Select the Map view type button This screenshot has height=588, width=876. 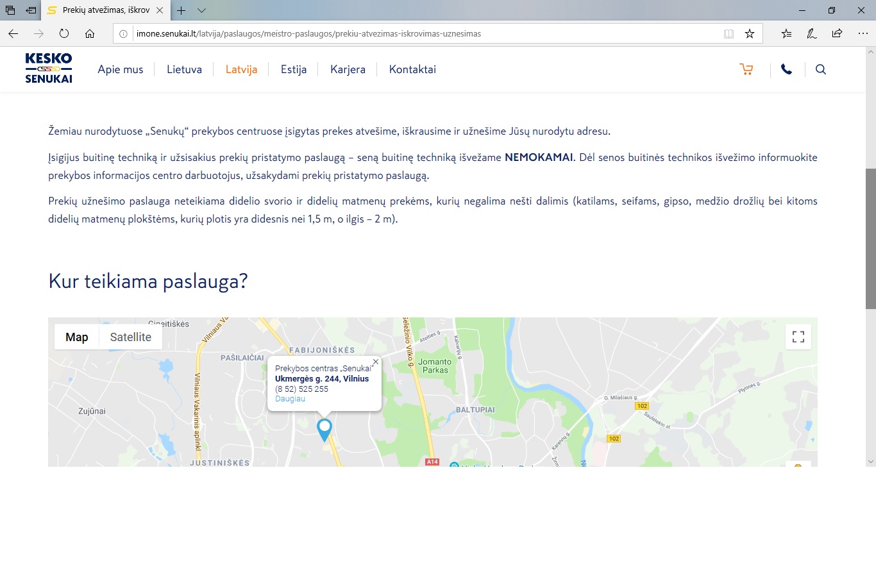pyautogui.click(x=77, y=337)
